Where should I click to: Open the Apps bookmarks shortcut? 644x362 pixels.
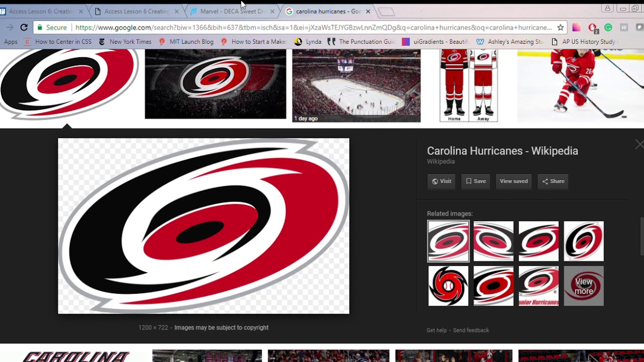coord(11,42)
